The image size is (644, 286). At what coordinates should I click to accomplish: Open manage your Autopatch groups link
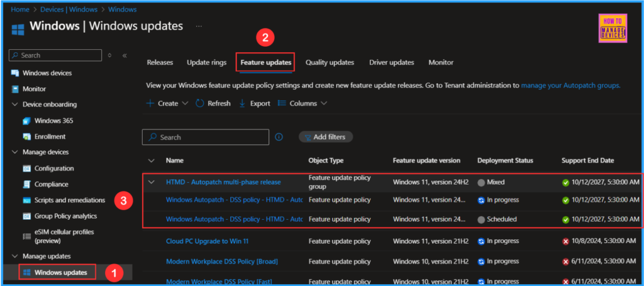click(570, 86)
